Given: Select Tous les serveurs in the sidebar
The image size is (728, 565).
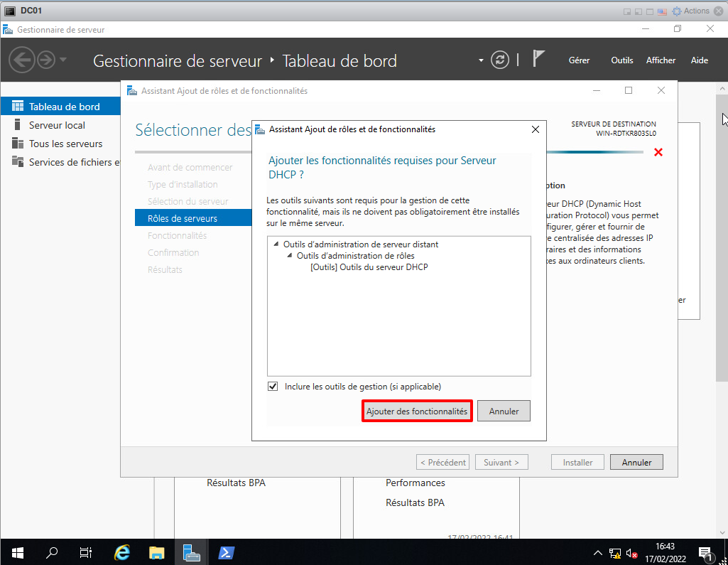Looking at the screenshot, I should [x=65, y=144].
